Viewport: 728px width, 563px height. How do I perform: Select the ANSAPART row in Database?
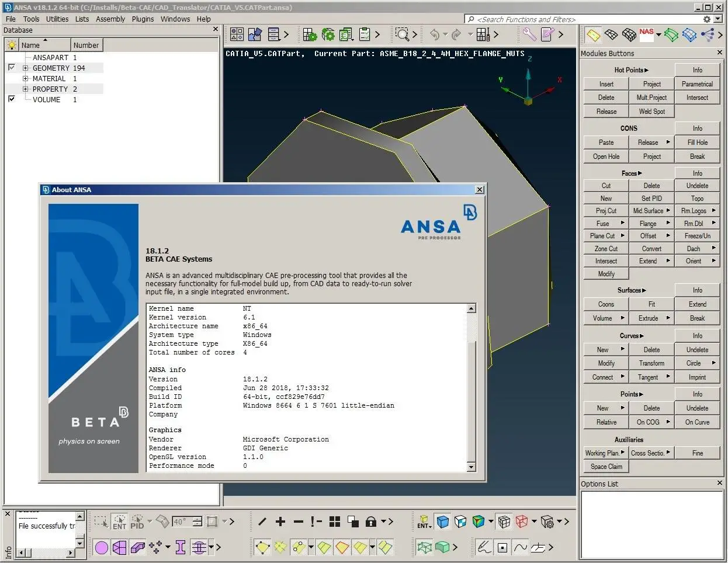(54, 58)
